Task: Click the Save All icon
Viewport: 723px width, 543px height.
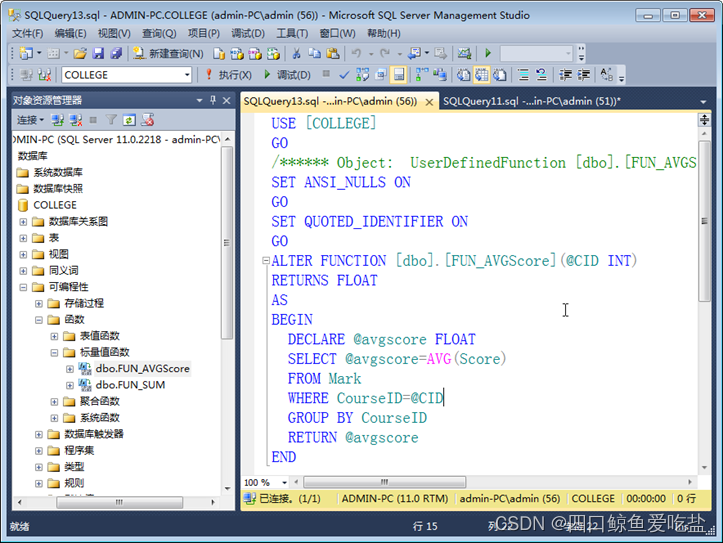Action: (116, 53)
